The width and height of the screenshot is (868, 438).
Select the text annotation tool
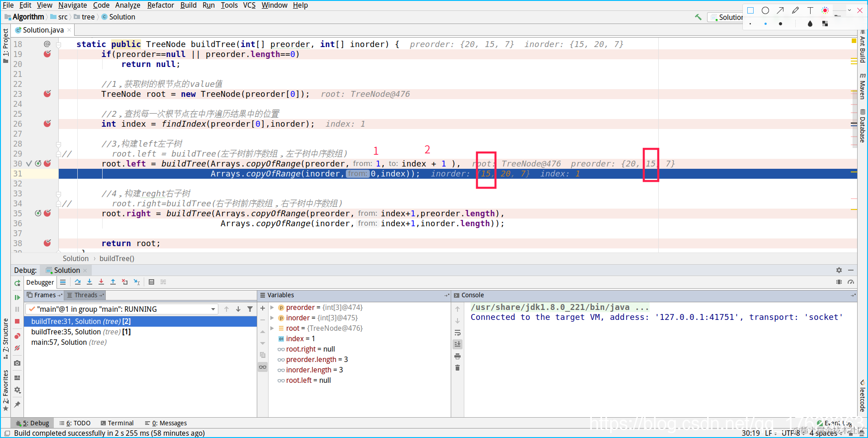tap(810, 10)
